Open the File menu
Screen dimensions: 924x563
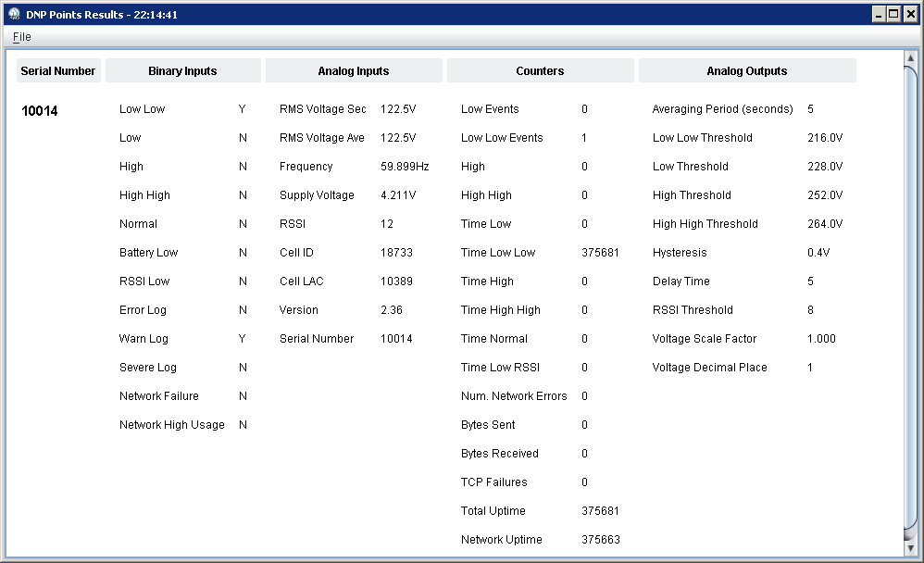point(20,36)
